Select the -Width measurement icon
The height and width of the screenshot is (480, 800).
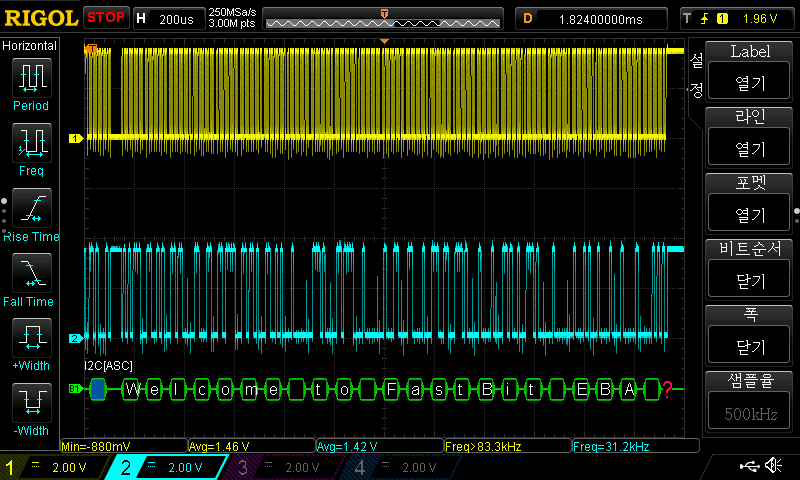pos(31,403)
